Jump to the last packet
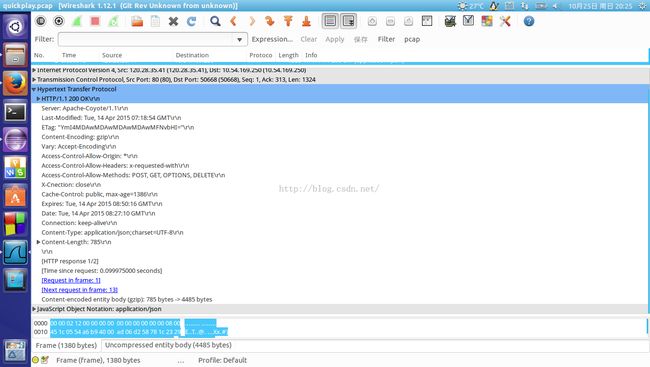 coord(306,21)
